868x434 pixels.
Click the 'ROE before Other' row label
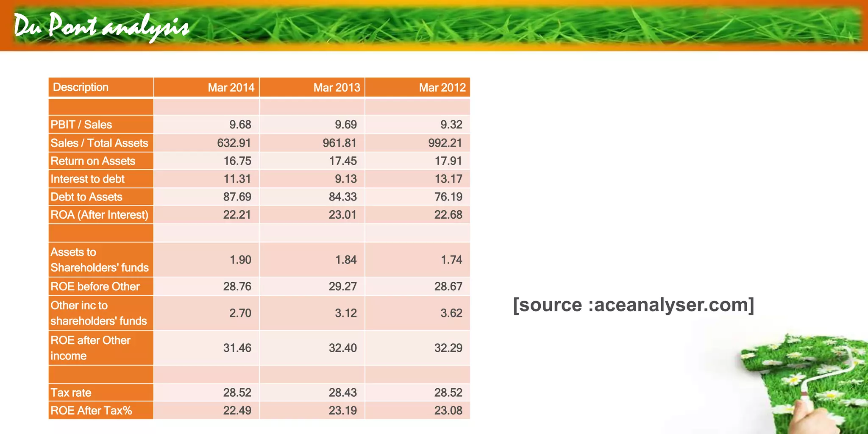click(95, 287)
